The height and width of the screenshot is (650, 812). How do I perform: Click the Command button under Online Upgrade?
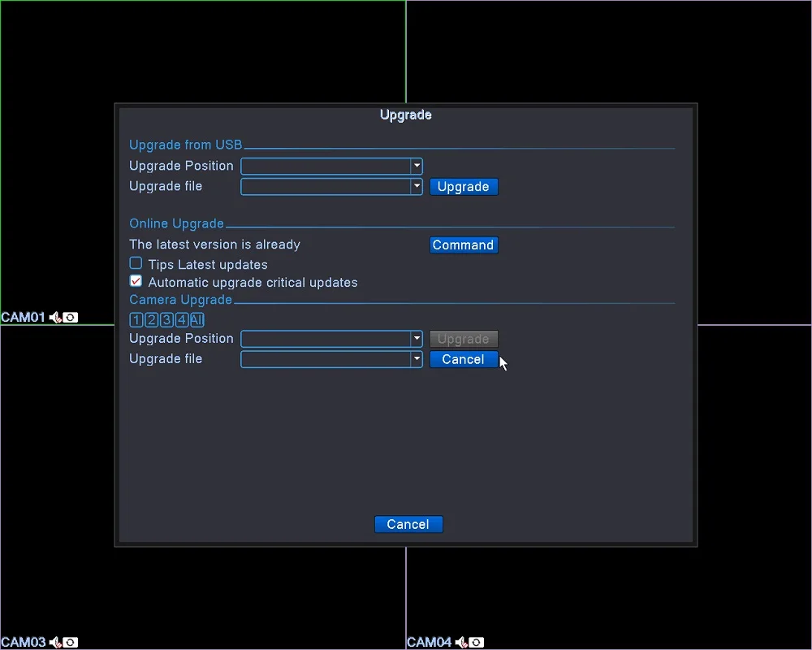[464, 245]
